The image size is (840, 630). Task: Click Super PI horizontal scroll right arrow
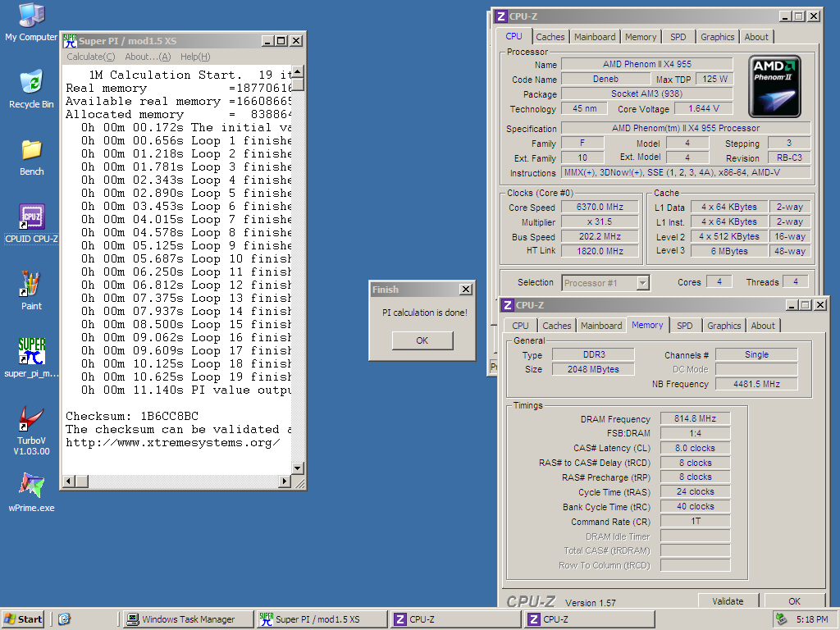285,482
